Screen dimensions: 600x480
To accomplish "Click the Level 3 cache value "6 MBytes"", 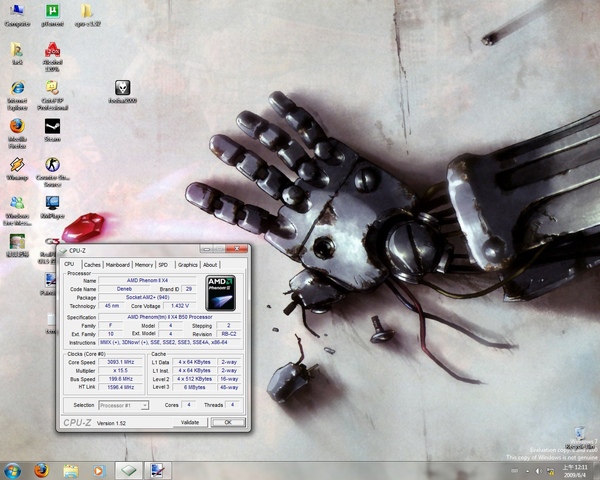I will pyautogui.click(x=194, y=387).
